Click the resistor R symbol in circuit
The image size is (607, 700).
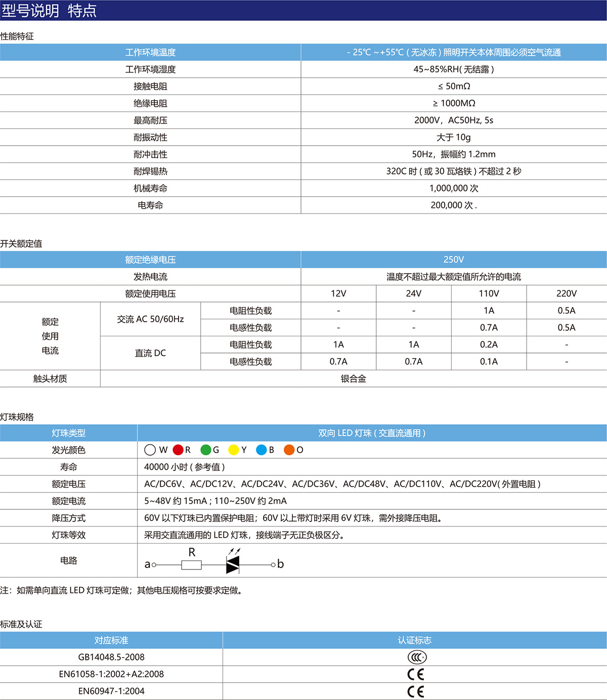191,564
